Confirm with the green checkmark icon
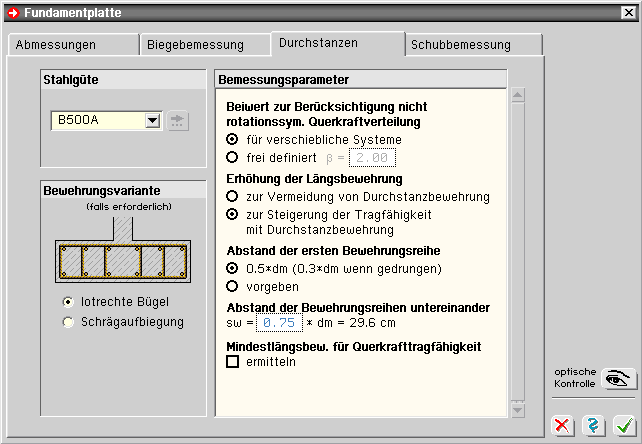This screenshot has width=642, height=444. tap(624, 424)
